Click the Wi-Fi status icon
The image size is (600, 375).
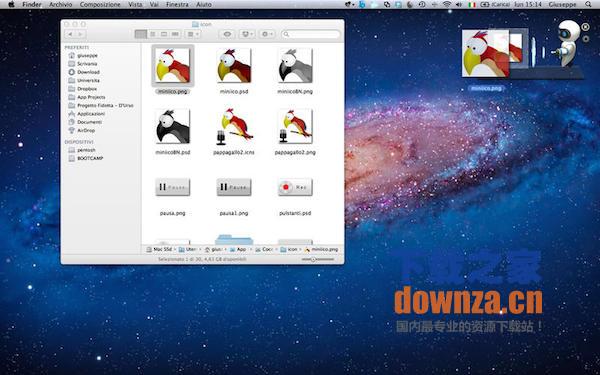[x=447, y=5]
